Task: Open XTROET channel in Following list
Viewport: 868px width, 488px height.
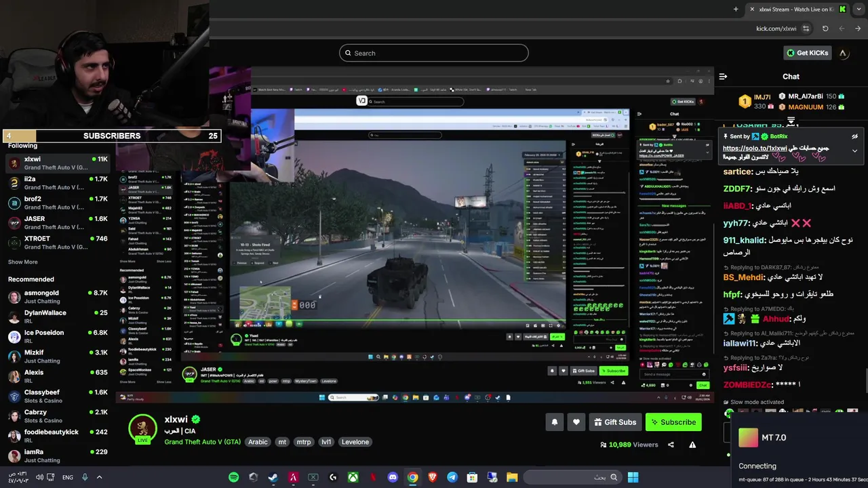Action: click(x=58, y=243)
